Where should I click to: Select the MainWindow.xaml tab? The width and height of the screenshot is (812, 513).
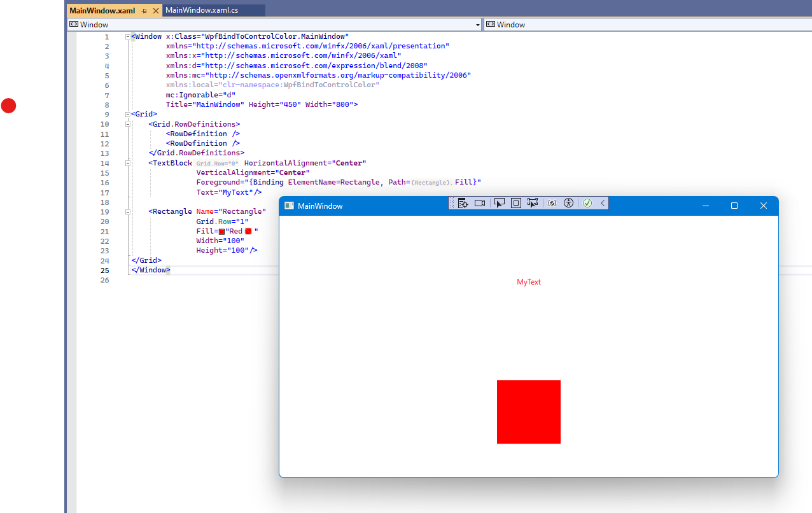[x=102, y=11]
